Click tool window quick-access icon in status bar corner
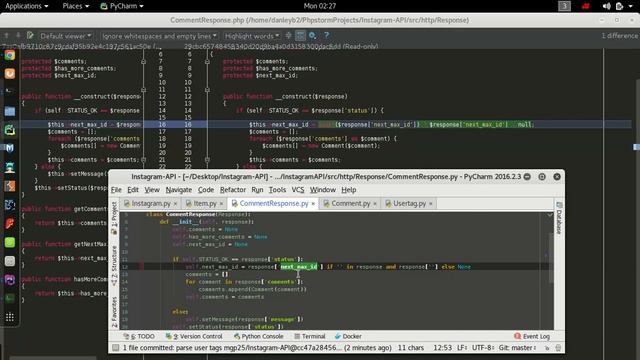640x360 pixels. tap(116, 348)
